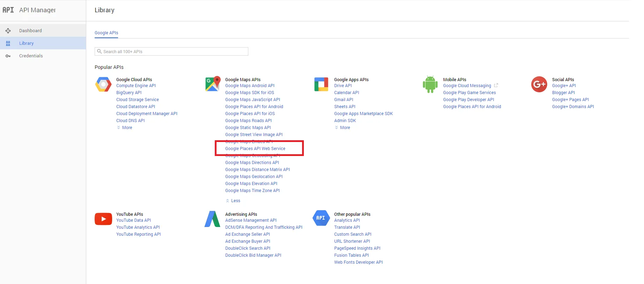Open Blogger API link
This screenshot has height=284, width=644.
coord(563,93)
